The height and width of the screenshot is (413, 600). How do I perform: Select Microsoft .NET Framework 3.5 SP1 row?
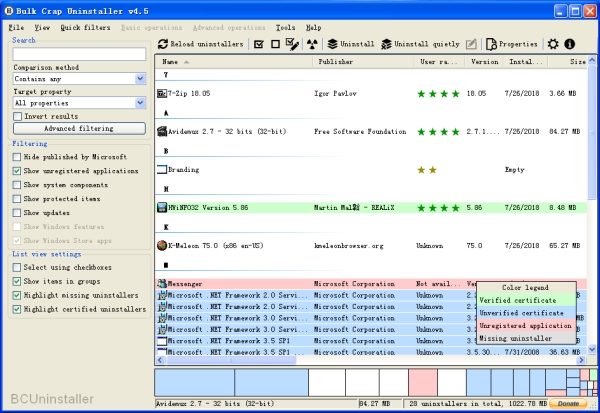(371, 341)
